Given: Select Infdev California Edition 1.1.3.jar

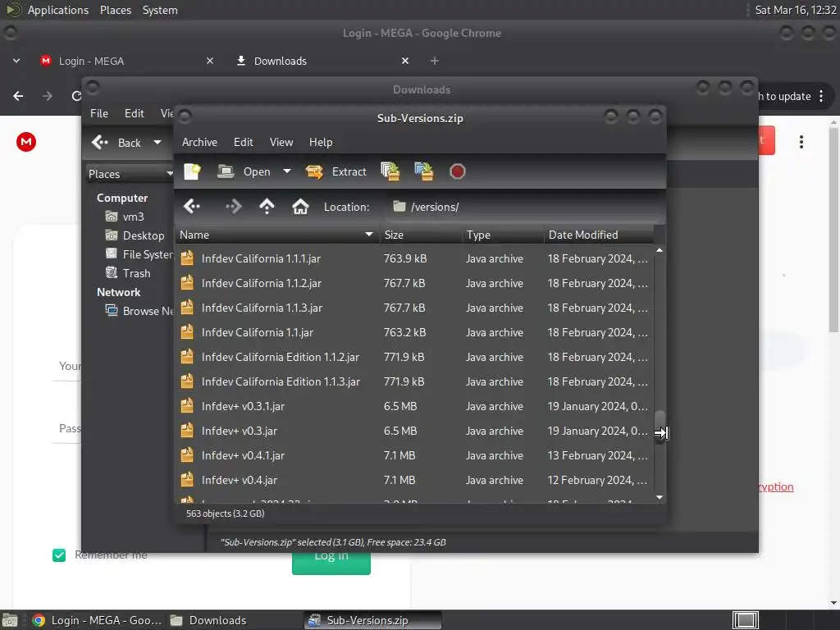Looking at the screenshot, I should pos(414,381).
